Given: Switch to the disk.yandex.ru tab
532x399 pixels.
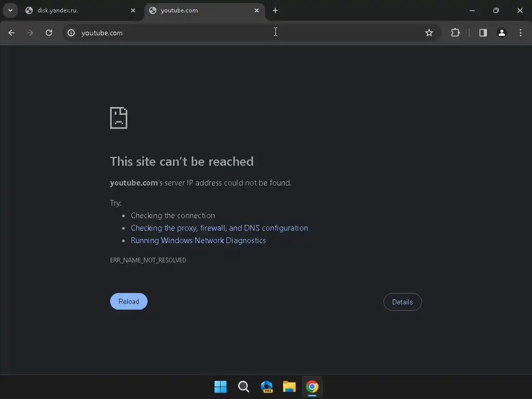Looking at the screenshot, I should pyautogui.click(x=80, y=10).
